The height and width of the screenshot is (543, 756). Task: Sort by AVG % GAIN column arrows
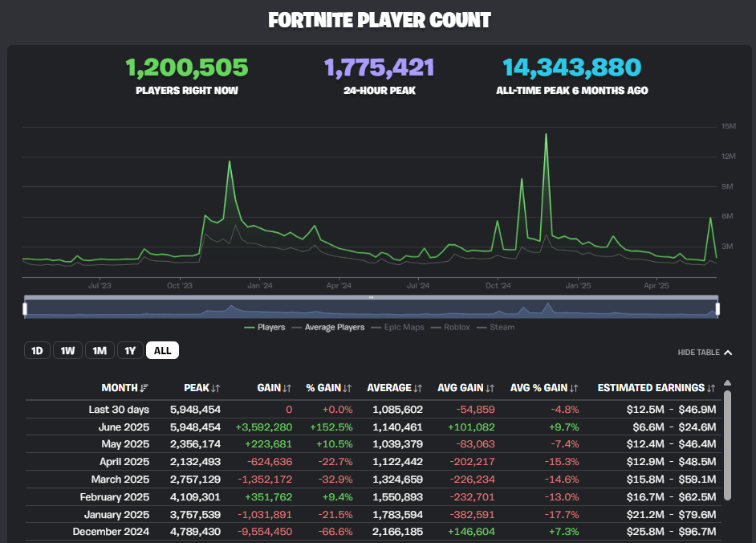click(574, 388)
